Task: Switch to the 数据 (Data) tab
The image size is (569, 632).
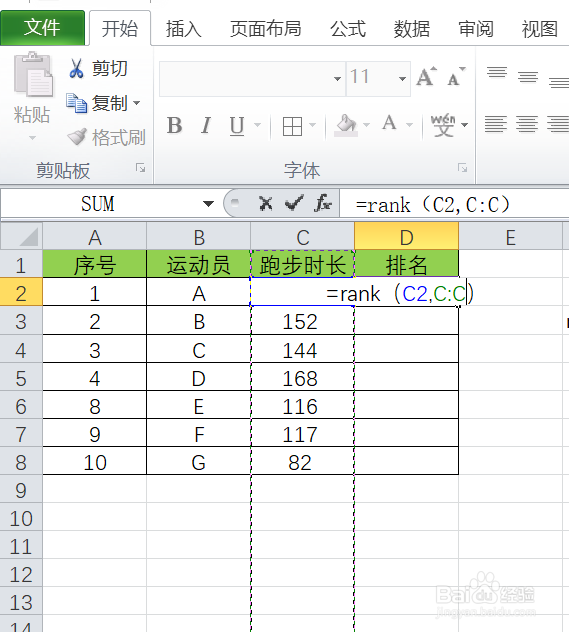Action: click(411, 29)
